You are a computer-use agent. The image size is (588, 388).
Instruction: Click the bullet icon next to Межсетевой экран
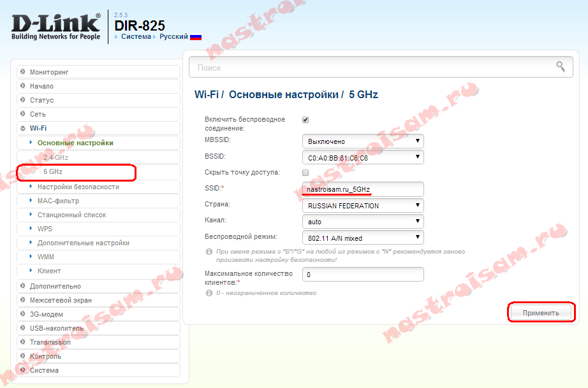[x=23, y=300]
